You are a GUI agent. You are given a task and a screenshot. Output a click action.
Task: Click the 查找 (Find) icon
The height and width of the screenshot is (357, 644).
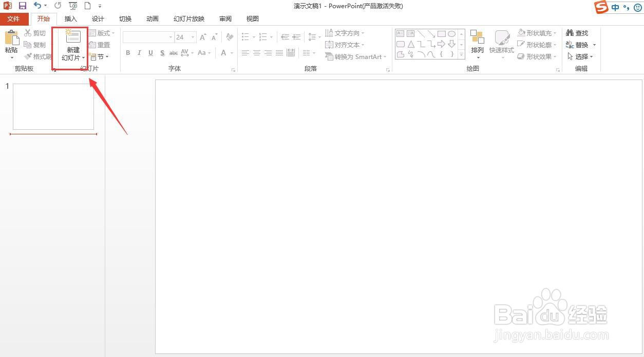pyautogui.click(x=578, y=32)
